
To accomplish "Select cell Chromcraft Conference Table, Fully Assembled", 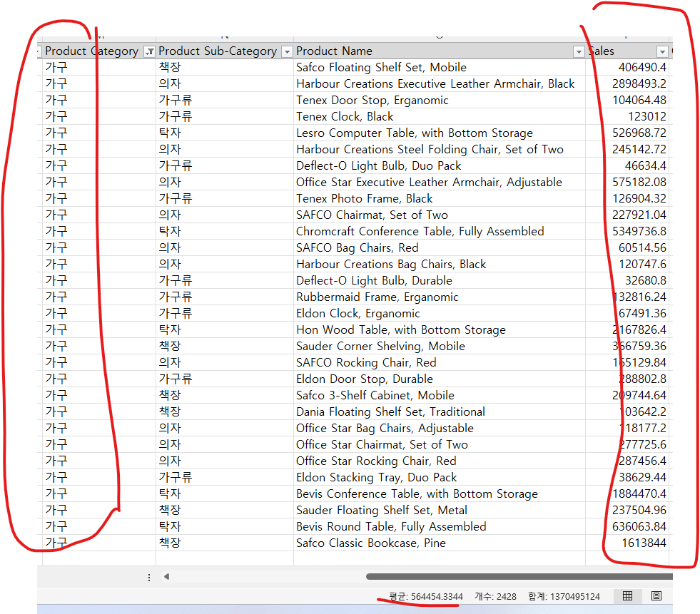I will tap(440, 232).
